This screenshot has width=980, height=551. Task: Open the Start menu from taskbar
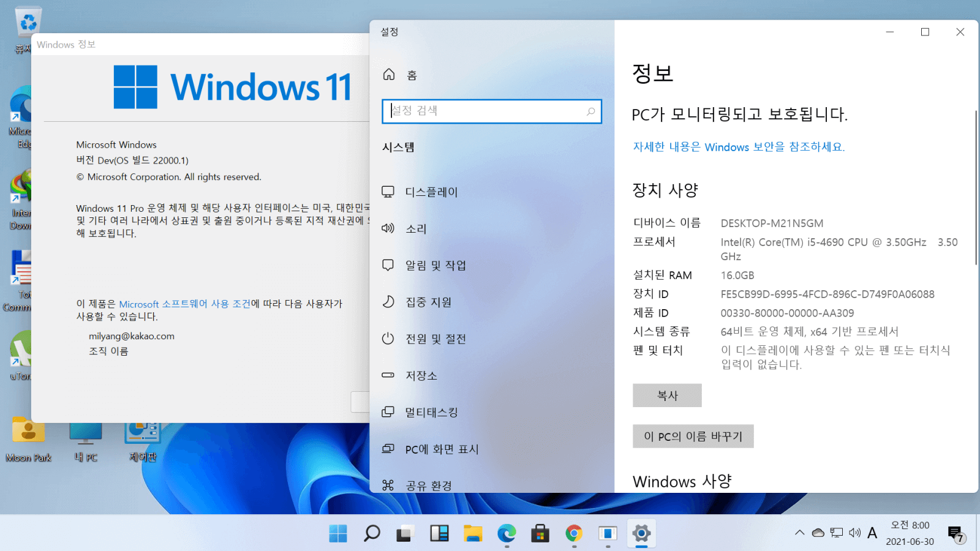337,533
